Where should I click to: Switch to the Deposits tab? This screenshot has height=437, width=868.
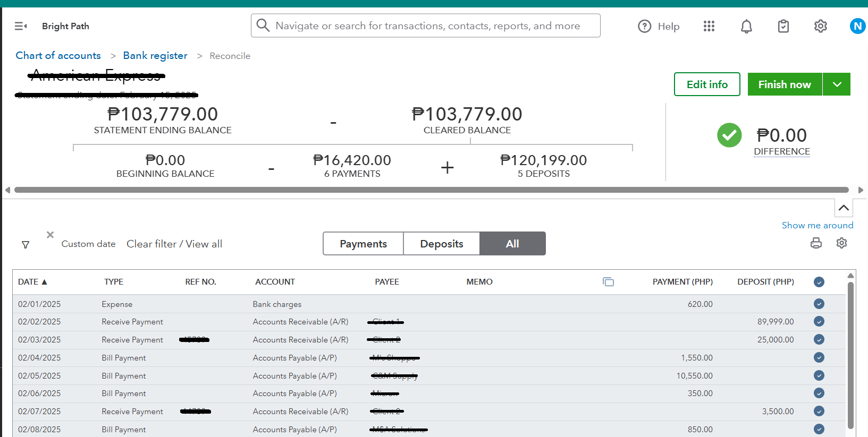(442, 244)
